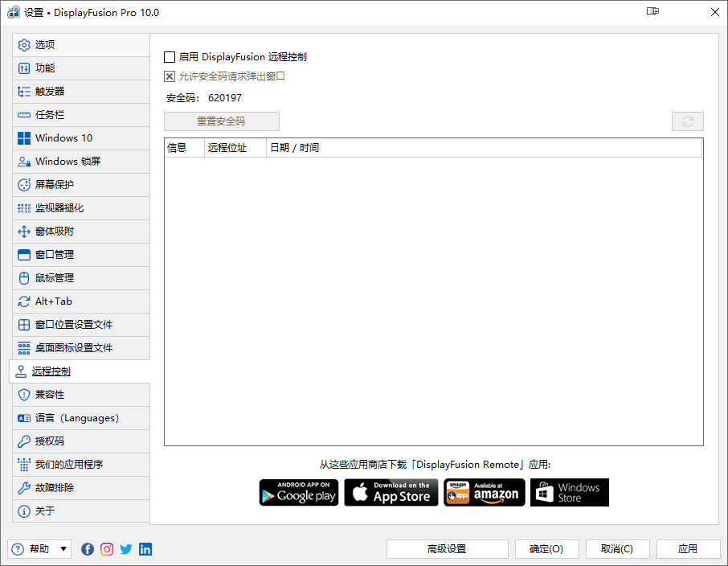Click the 语言 (Languages) icon

[23, 418]
